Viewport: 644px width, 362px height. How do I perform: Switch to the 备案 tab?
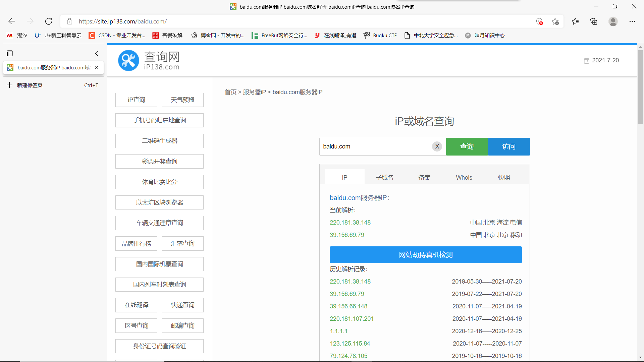[424, 177]
